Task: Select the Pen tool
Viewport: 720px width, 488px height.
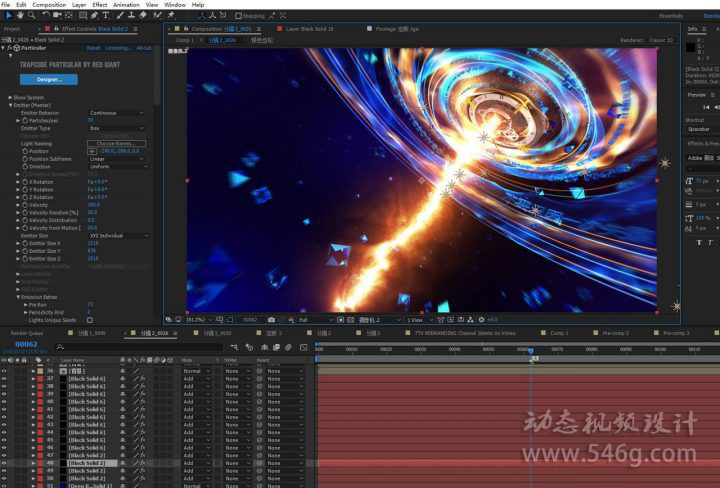Action: pos(94,15)
